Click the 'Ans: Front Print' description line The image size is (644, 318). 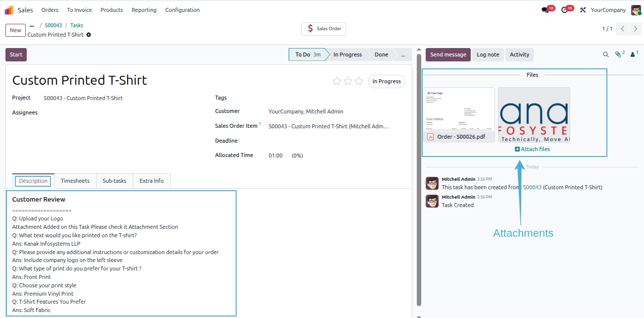(32, 277)
